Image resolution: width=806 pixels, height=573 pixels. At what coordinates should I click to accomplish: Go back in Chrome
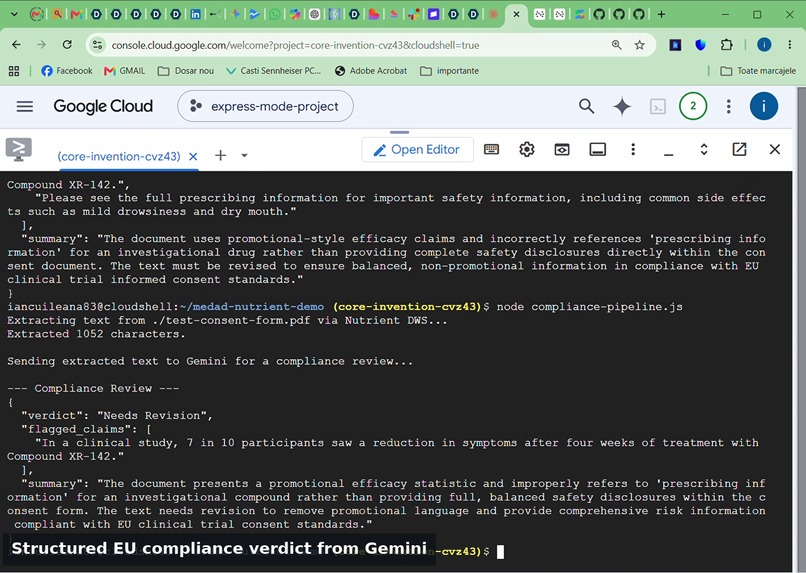[16, 45]
